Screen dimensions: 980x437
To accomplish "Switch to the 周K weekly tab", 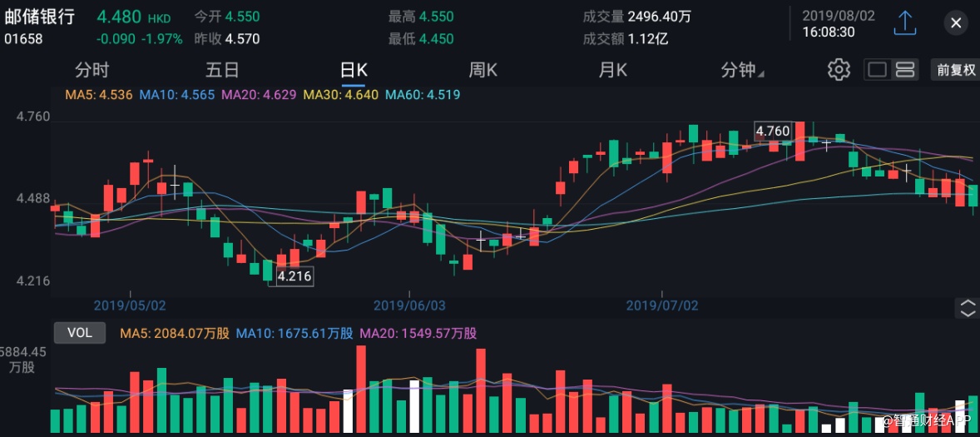I will [483, 70].
